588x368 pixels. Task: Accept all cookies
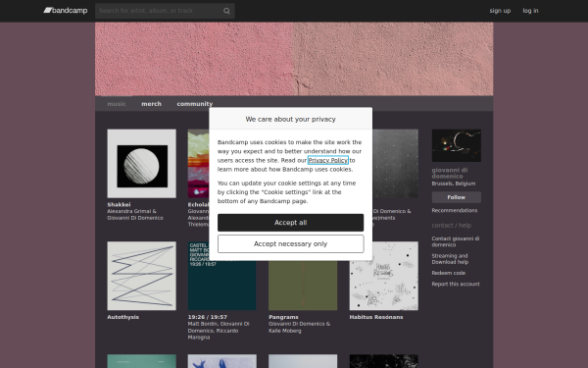point(291,223)
